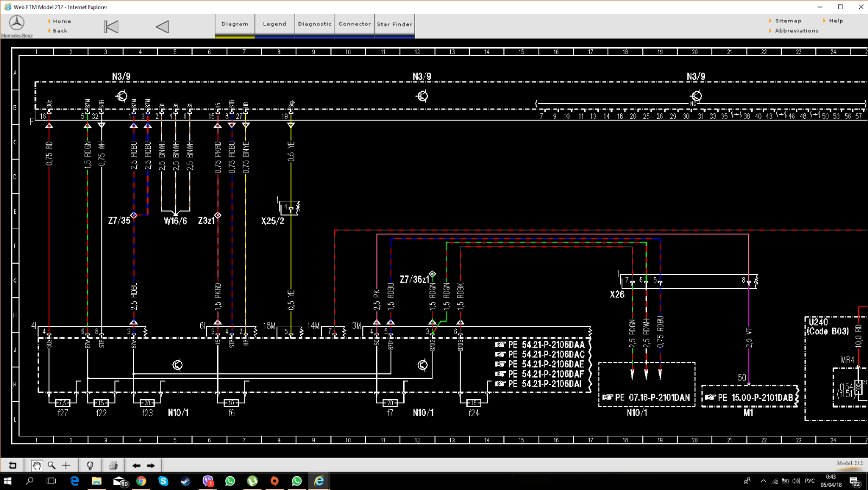This screenshot has width=868, height=490.
Task: Click connector label X26
Action: [617, 295]
